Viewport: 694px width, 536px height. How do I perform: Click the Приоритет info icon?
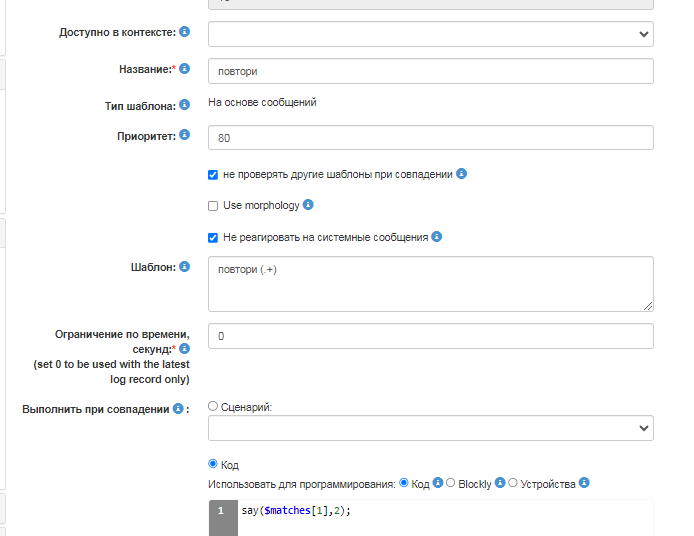185,135
